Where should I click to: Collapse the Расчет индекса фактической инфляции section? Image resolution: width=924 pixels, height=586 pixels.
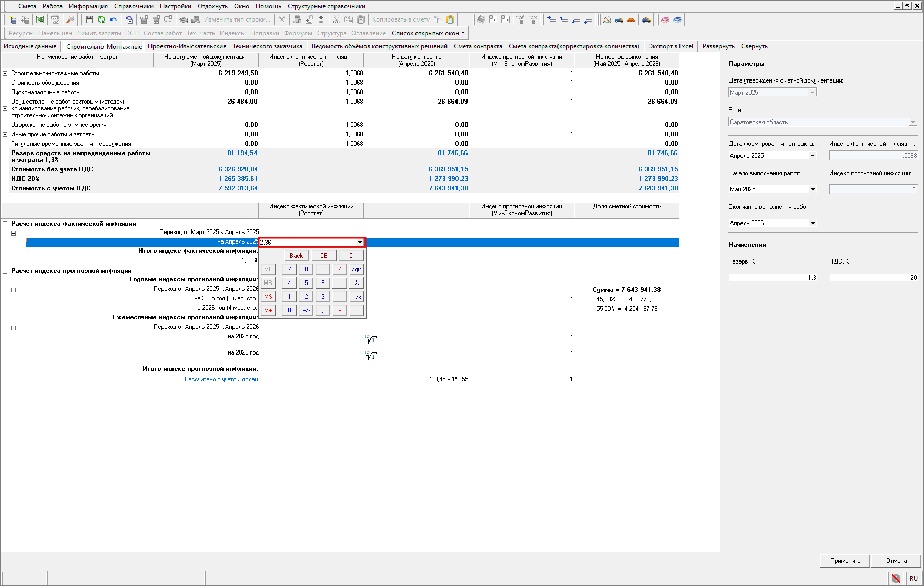5,224
